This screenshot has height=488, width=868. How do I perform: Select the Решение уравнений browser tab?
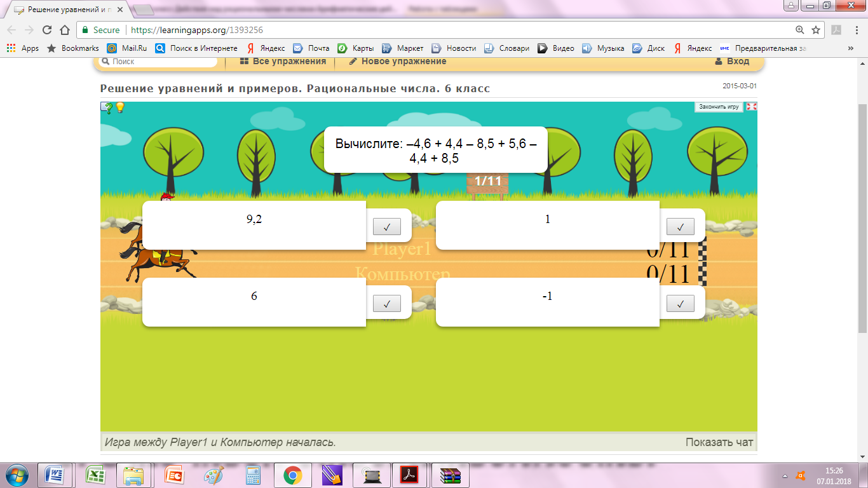click(69, 10)
